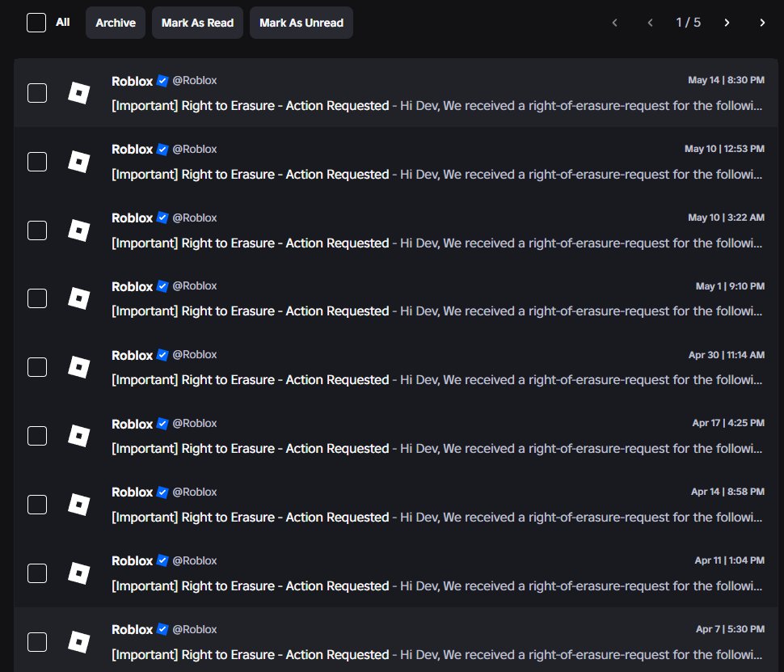This screenshot has height=672, width=784.
Task: Select the Apr 30 11:14 AM message checkbox
Action: (37, 367)
